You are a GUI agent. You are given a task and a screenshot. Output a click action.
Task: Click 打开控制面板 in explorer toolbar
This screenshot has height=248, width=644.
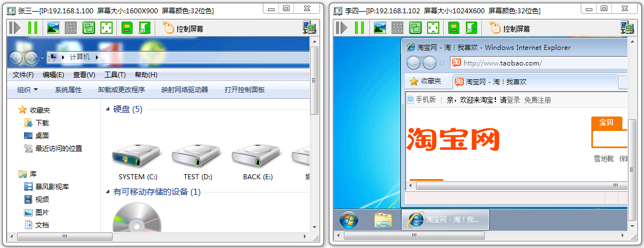[245, 89]
